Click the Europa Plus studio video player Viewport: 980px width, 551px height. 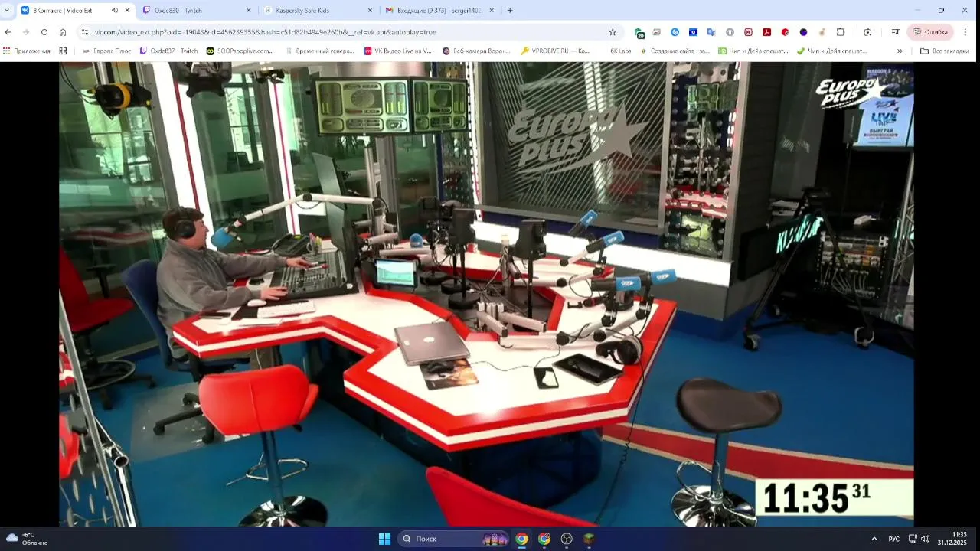486,295
